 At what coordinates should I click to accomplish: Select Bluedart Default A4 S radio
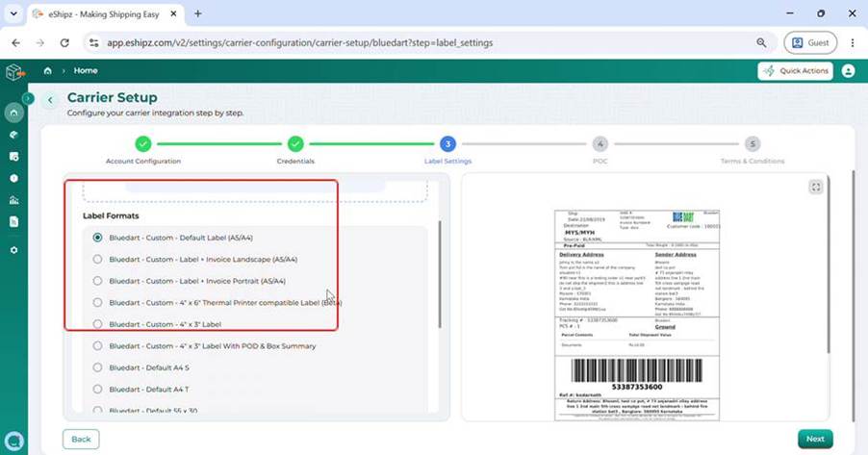coord(97,367)
